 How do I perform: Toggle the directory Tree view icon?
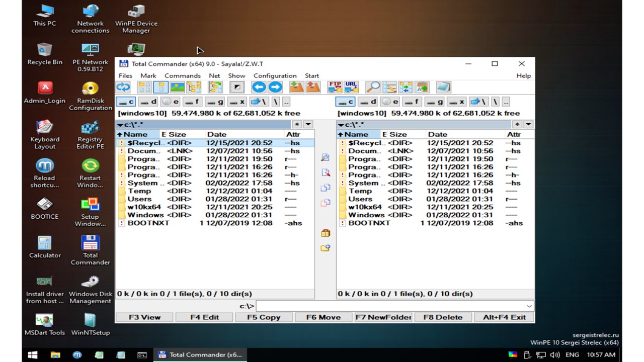click(x=194, y=87)
